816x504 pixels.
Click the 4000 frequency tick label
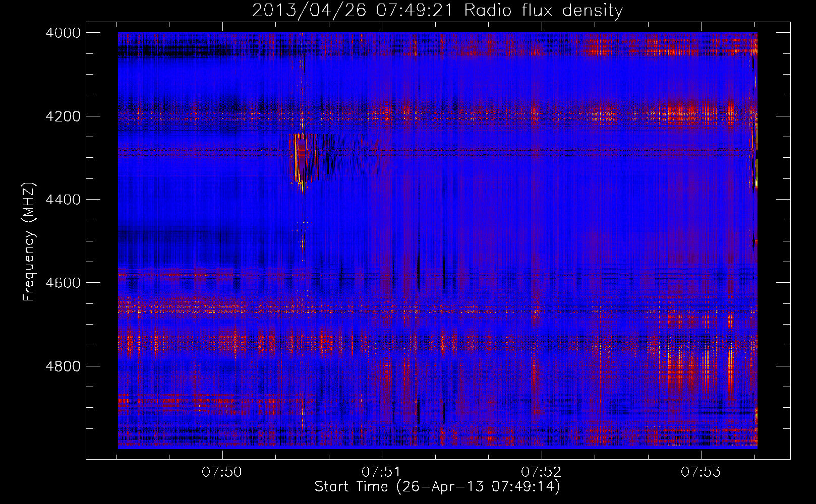click(x=63, y=33)
